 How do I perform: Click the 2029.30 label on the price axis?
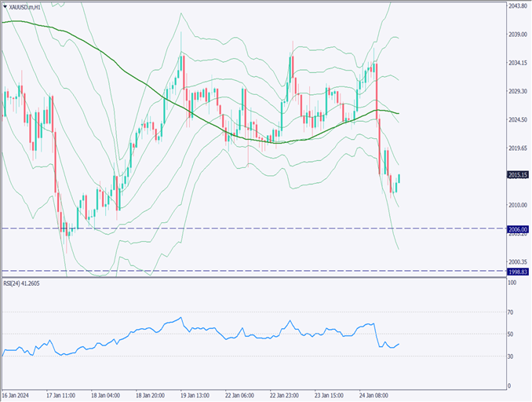click(516, 91)
